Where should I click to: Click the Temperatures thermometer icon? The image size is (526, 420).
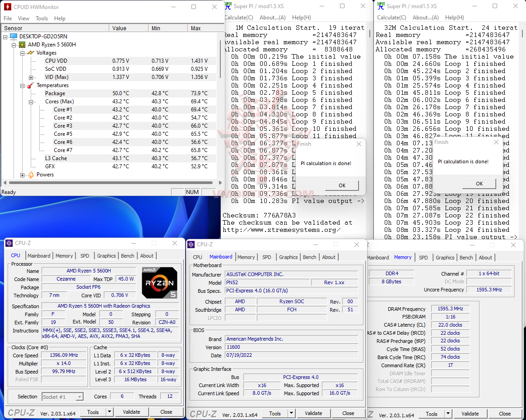point(31,85)
